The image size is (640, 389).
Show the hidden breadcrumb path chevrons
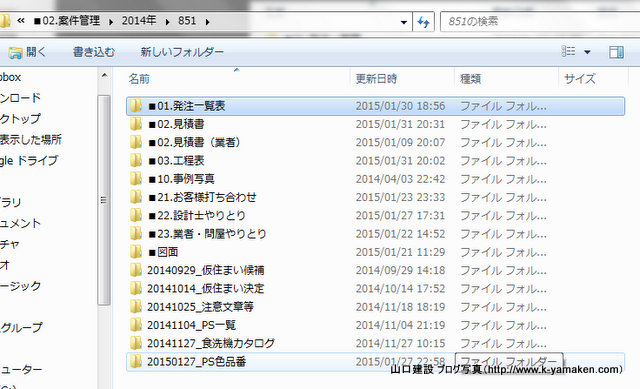click(x=21, y=21)
